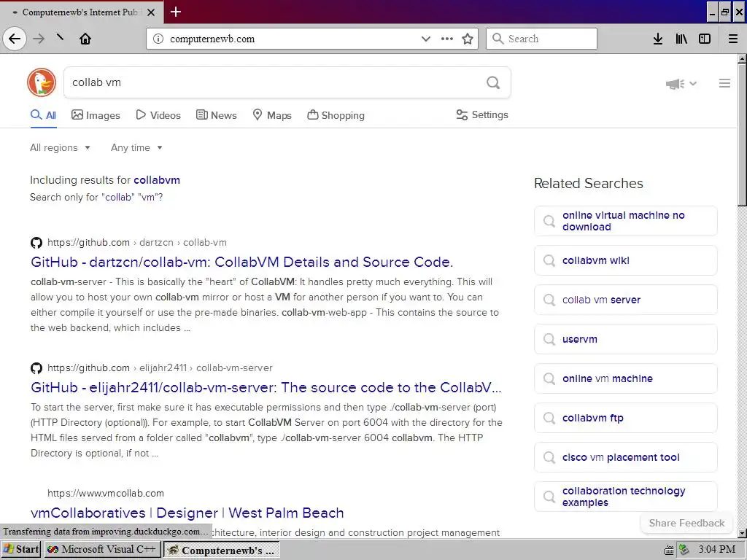Click the GitHub favicon of elijahr2411 result

point(36,368)
